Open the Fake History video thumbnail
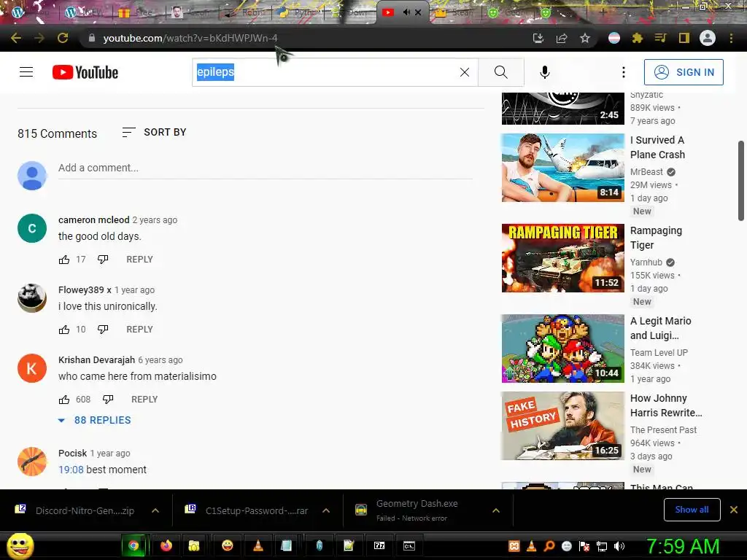 562,426
